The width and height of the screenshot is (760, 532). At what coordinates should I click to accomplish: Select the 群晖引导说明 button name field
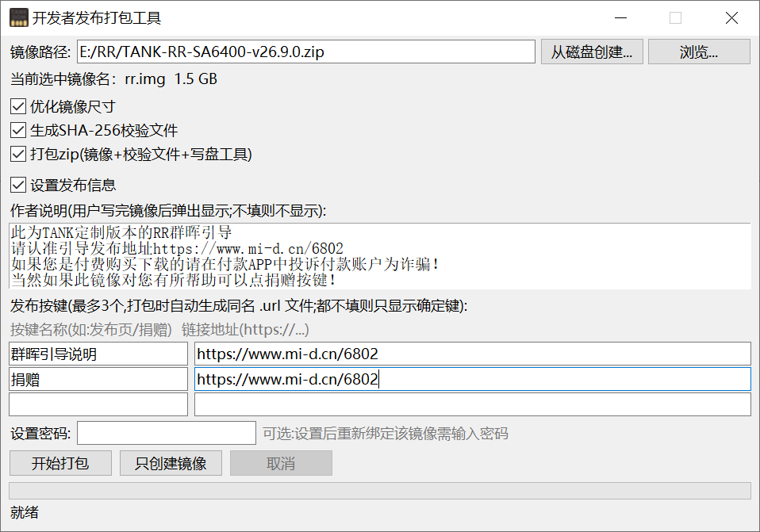click(98, 354)
